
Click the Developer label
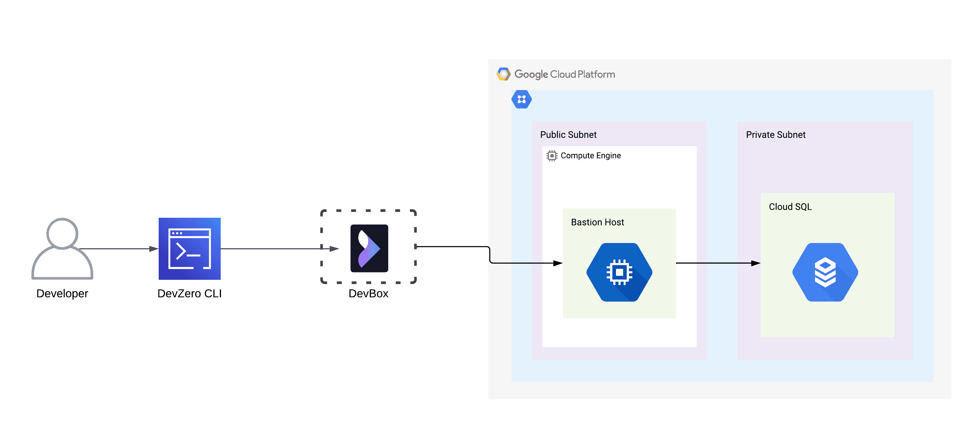click(62, 293)
